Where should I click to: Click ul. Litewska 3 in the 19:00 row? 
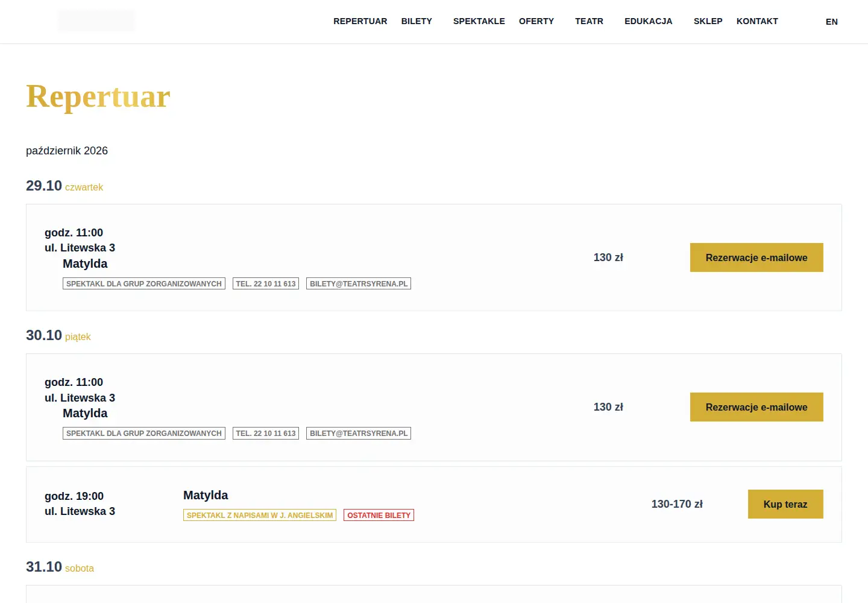point(80,511)
